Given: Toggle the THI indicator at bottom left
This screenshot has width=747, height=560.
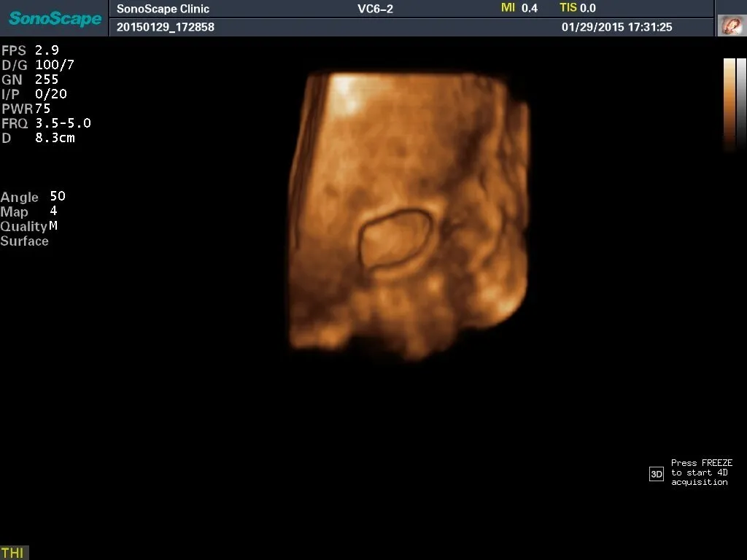Looking at the screenshot, I should pos(13,553).
